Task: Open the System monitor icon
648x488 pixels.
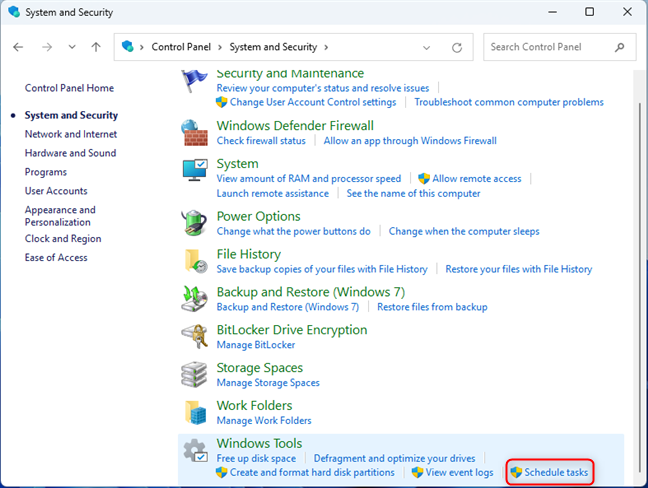Action: pos(194,170)
